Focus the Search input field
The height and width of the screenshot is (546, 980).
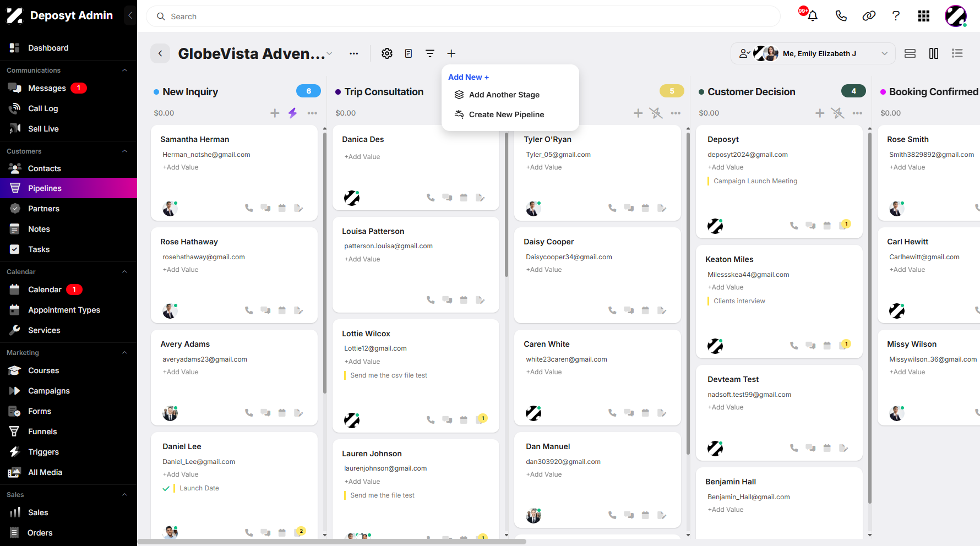click(x=463, y=17)
